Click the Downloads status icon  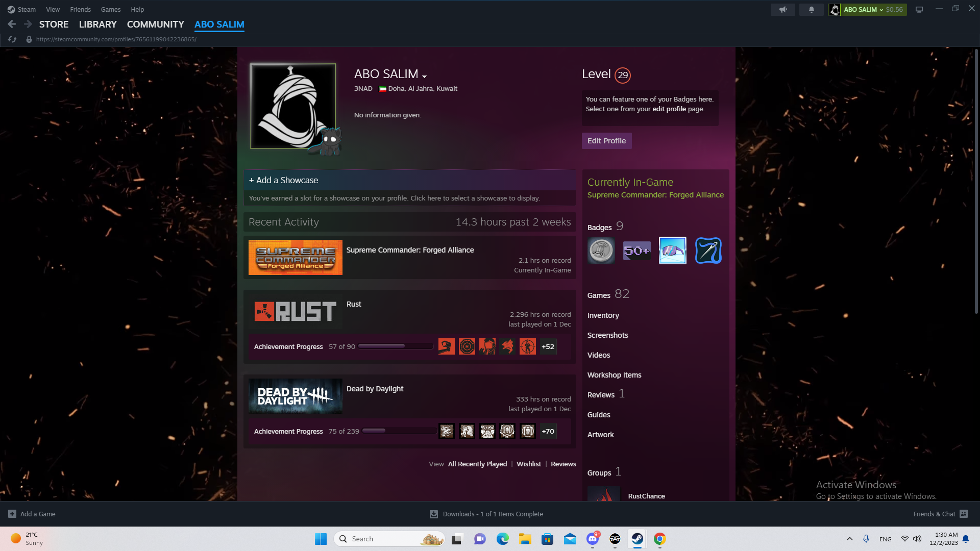coord(434,514)
